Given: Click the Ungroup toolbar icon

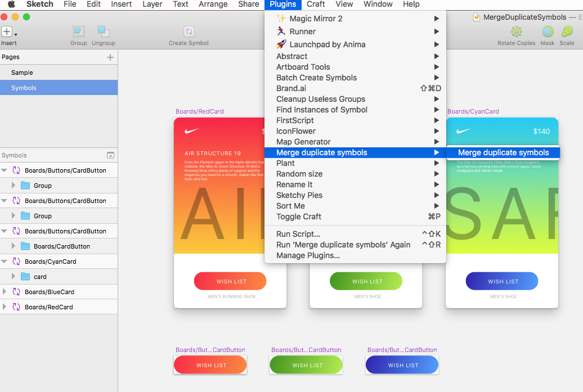Looking at the screenshot, I should [103, 33].
